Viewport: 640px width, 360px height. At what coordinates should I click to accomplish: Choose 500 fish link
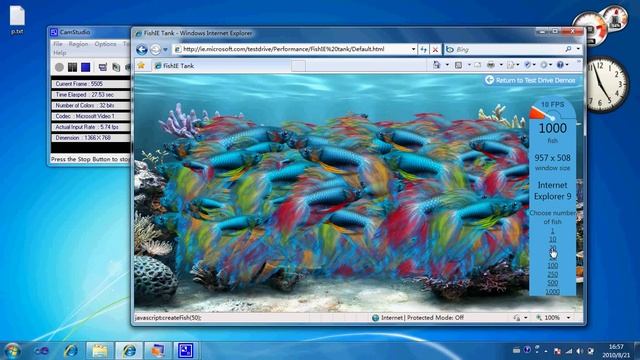[x=552, y=283]
